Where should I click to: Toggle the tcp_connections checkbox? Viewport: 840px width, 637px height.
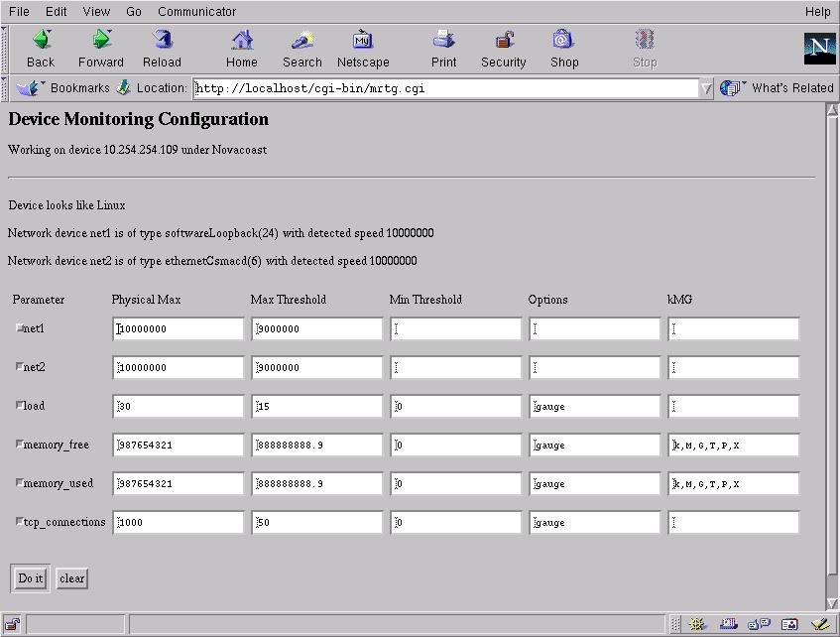pos(18,522)
